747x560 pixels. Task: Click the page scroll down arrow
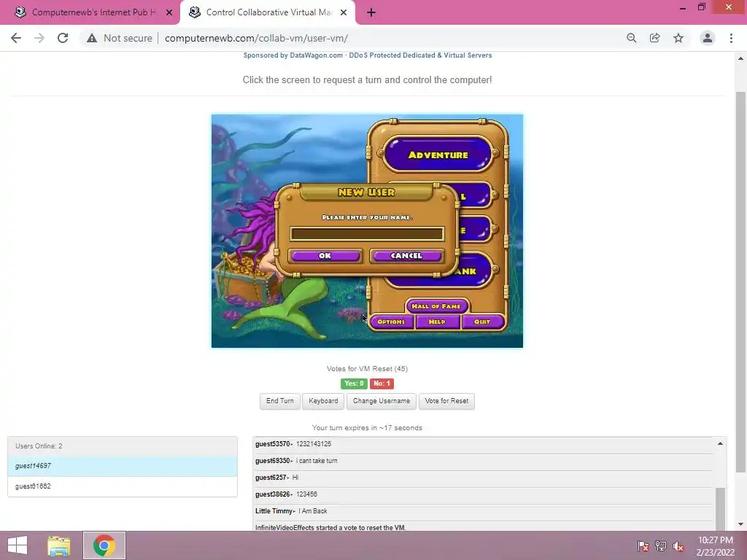coord(740,524)
